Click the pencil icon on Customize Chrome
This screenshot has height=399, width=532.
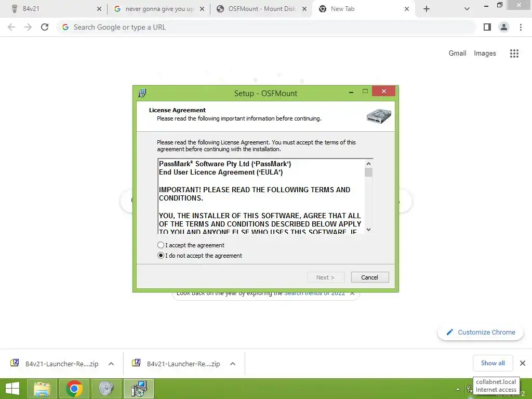coord(449,332)
